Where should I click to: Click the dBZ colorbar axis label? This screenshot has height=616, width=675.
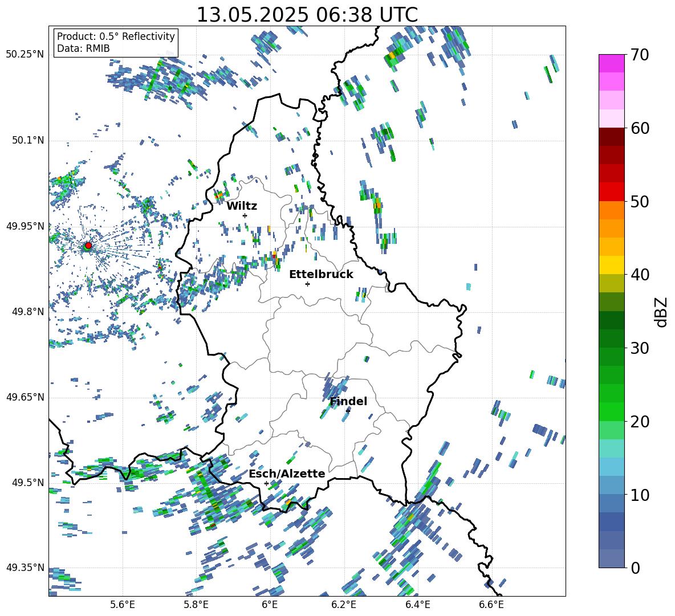coord(661,312)
